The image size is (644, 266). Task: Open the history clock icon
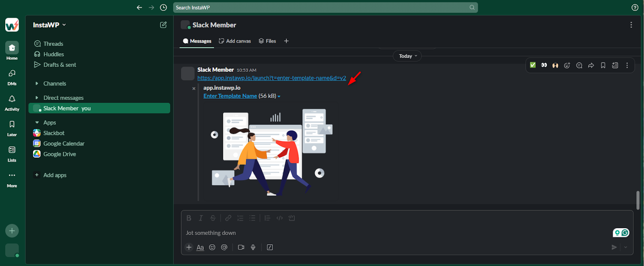click(163, 8)
